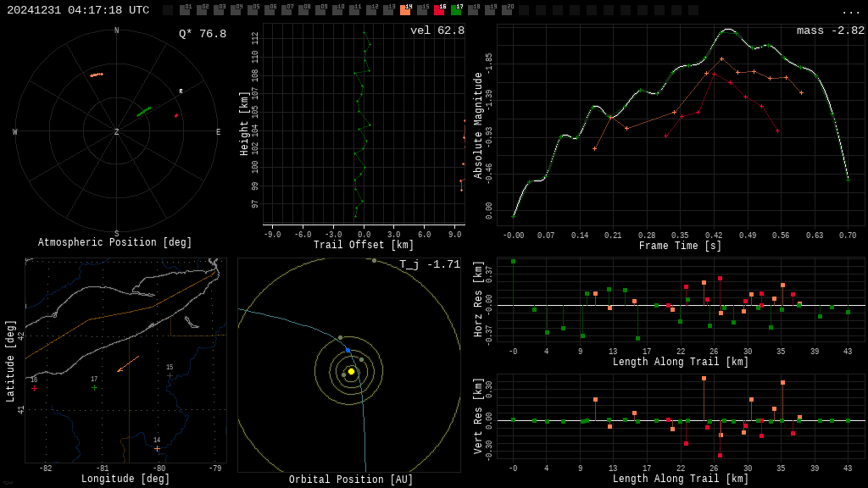Viewport: 868px width, 488px height.
Task: Select the station 09 indicator square
Action: pyautogui.click(x=320, y=10)
